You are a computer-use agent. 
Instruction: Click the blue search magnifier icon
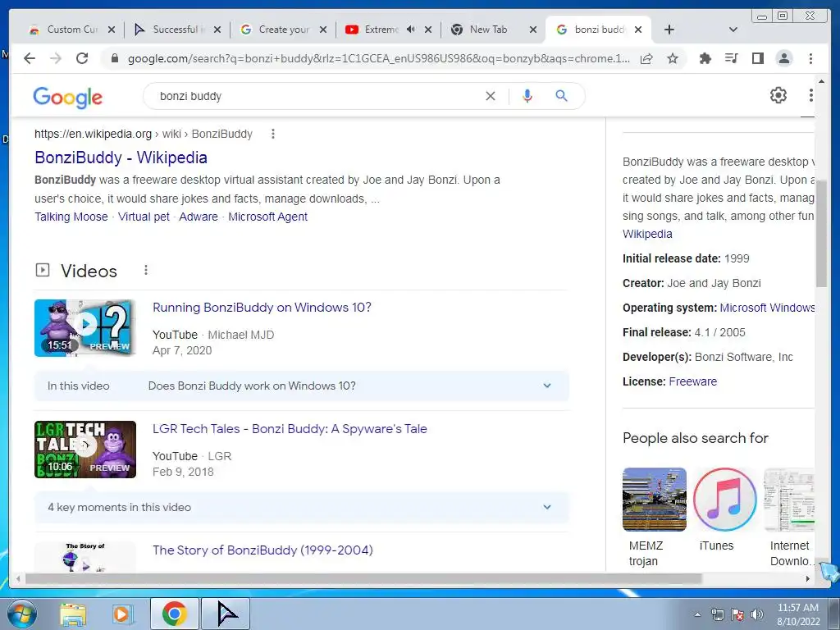click(561, 96)
